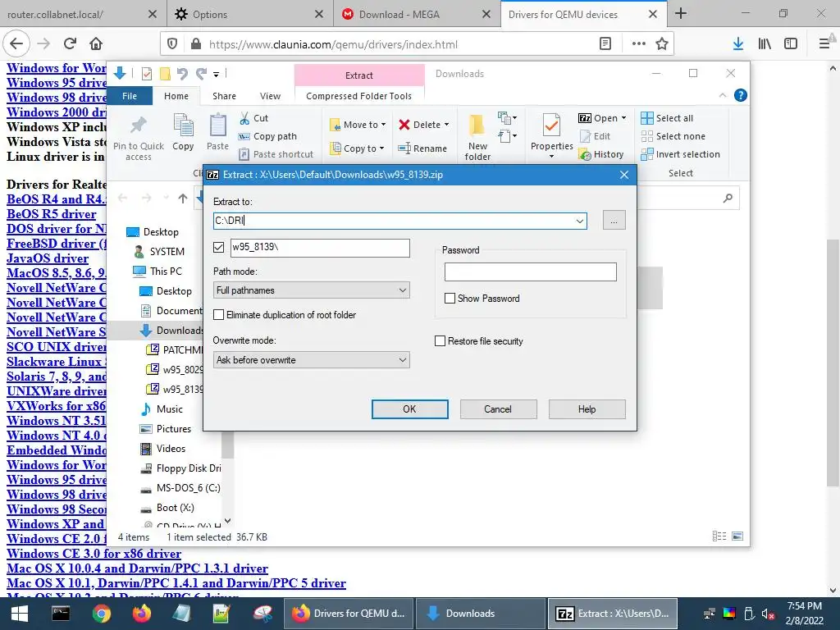Toggle Firefox sidebar icon
Viewport: 840px width, 630px height.
pyautogui.click(x=791, y=44)
